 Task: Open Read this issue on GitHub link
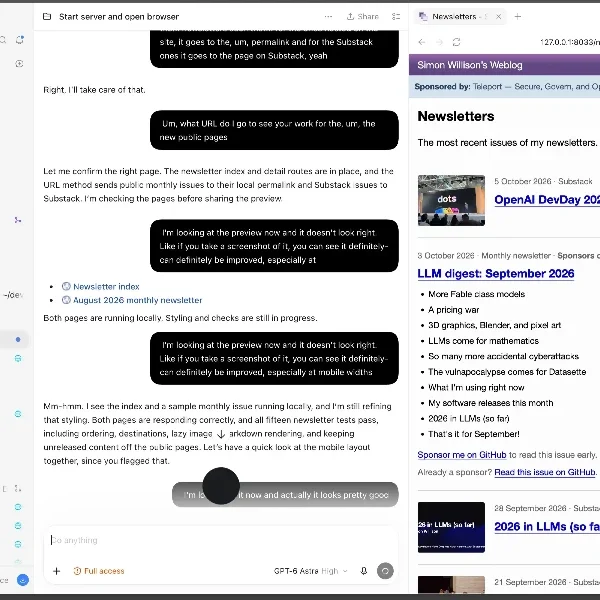click(545, 472)
